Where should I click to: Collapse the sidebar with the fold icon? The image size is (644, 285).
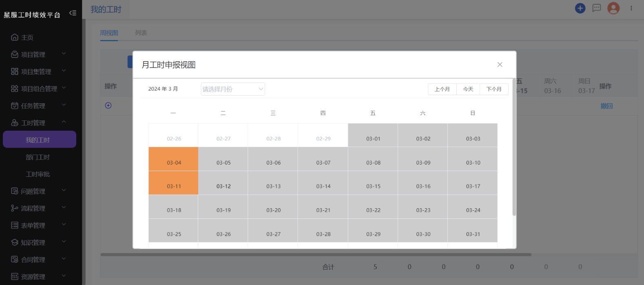73,13
